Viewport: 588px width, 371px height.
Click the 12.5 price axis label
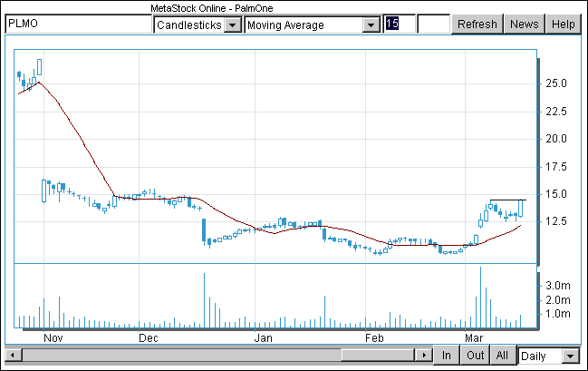click(x=556, y=220)
